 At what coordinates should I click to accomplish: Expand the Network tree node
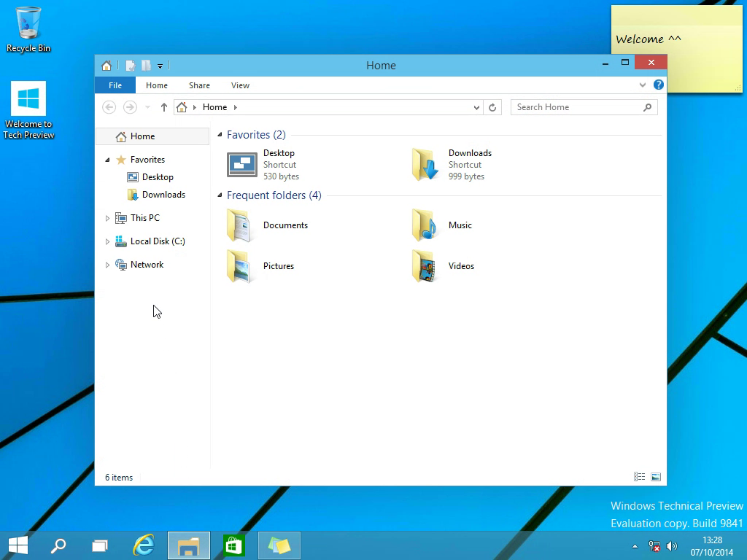coord(107,265)
